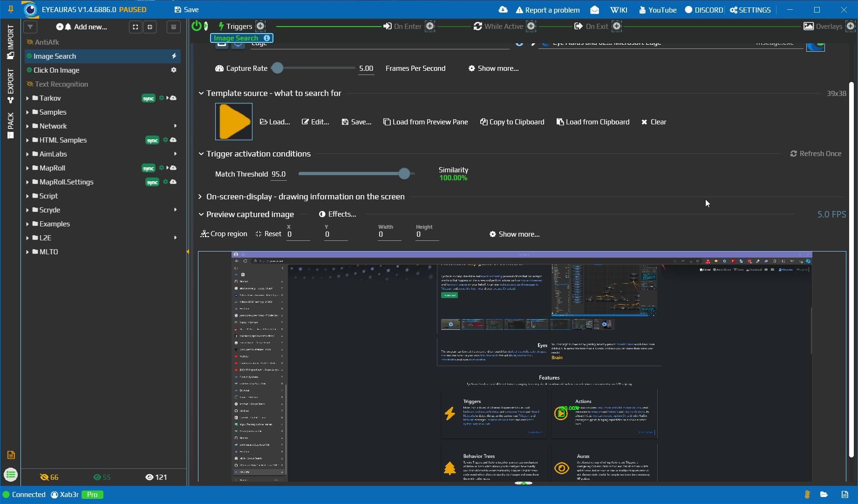
Task: Expand the Tarkov folder
Action: tap(27, 98)
